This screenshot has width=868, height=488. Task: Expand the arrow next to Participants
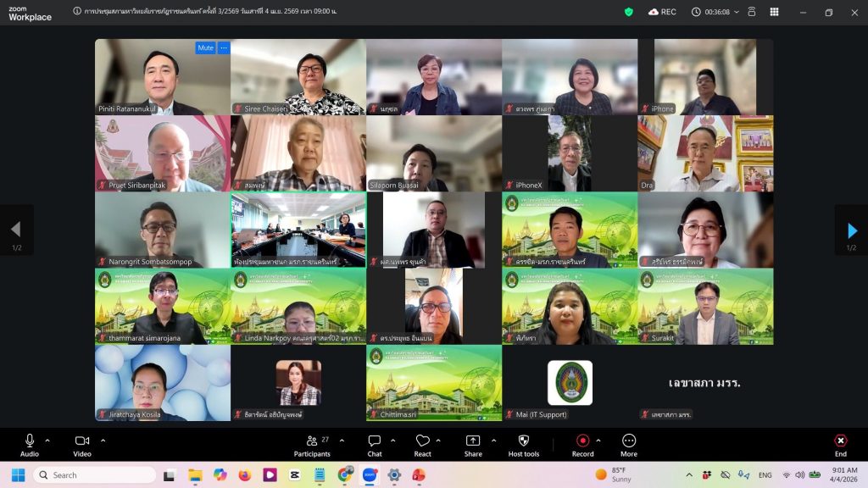coord(342,440)
